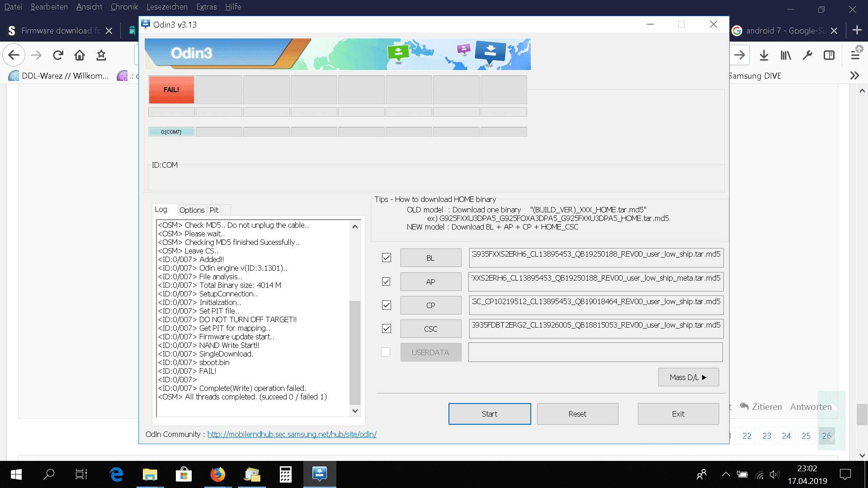
Task: Open the Extras menu in Firefox
Action: tap(207, 7)
